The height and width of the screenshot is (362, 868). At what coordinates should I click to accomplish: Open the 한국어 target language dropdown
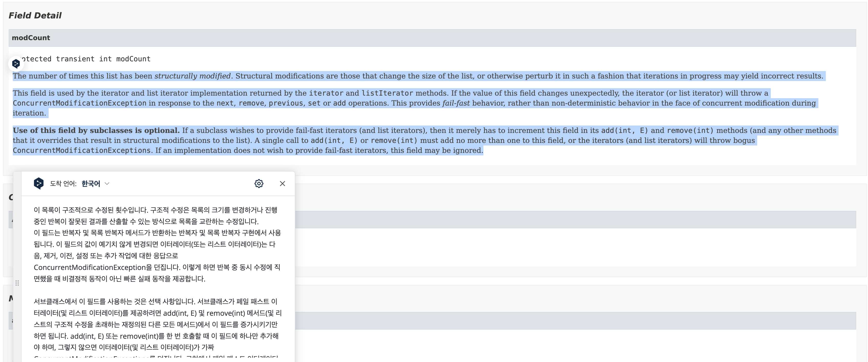[x=91, y=184]
